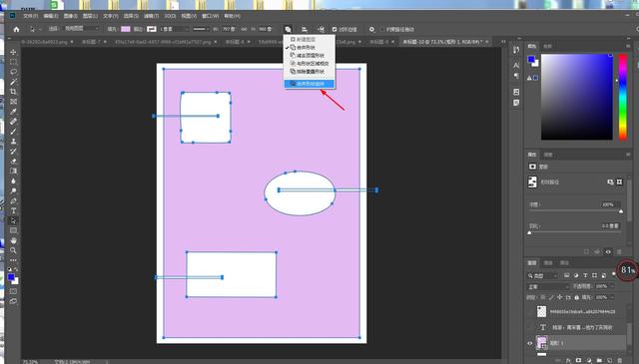Screen dimensions: 639x364
Task: Select the Move tool
Action: pyautogui.click(x=13, y=52)
